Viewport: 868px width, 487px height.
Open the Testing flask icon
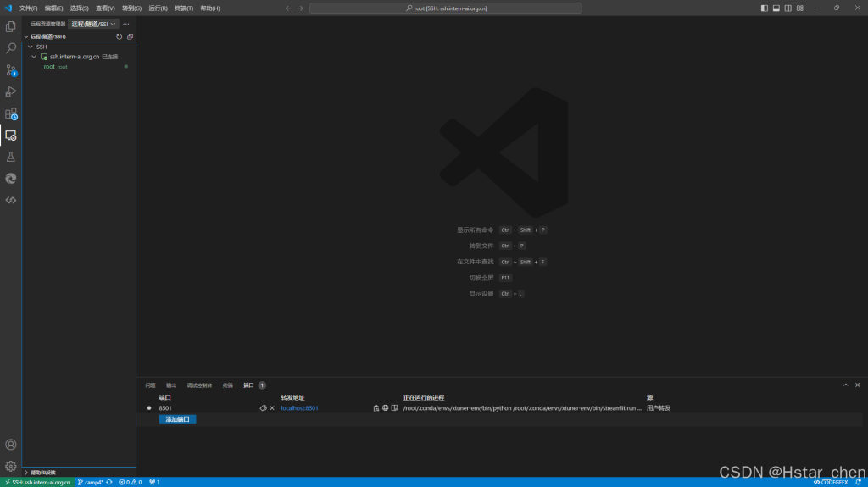pos(10,157)
